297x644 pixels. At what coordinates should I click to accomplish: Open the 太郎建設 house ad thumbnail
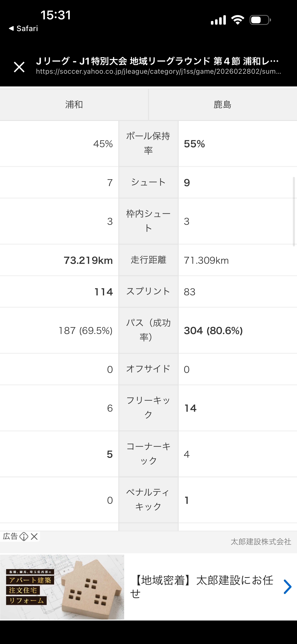pos(62,587)
